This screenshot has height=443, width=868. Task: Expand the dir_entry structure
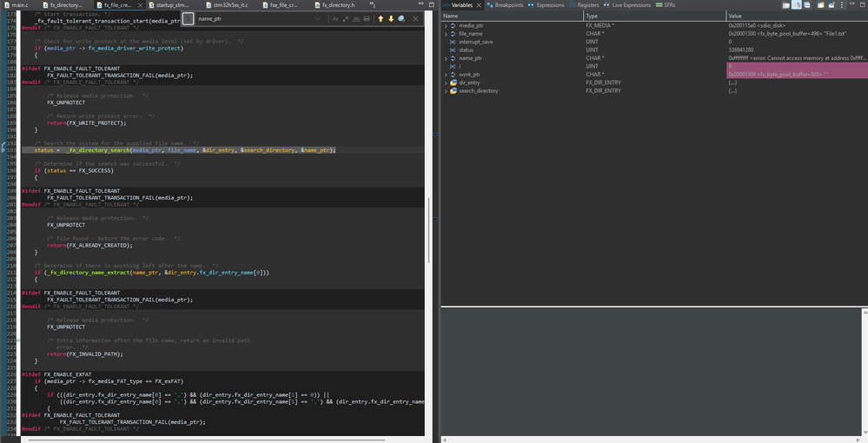tap(446, 83)
